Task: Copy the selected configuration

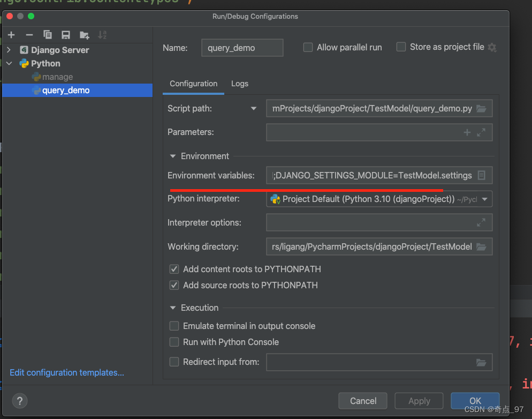Action: [x=48, y=35]
